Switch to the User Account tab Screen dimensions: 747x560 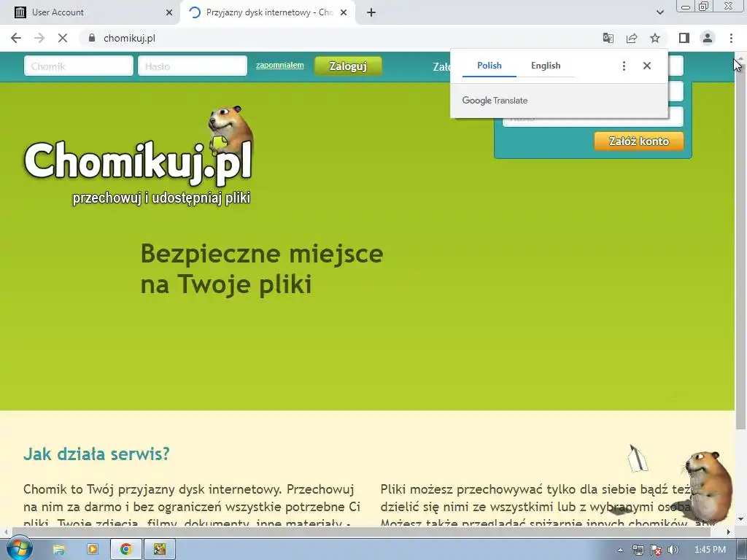point(90,12)
